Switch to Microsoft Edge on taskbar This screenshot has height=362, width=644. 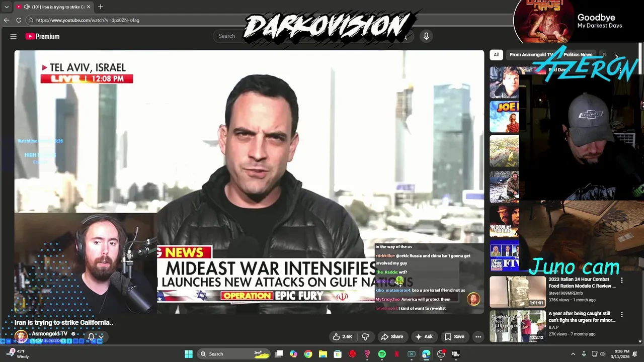click(x=426, y=354)
